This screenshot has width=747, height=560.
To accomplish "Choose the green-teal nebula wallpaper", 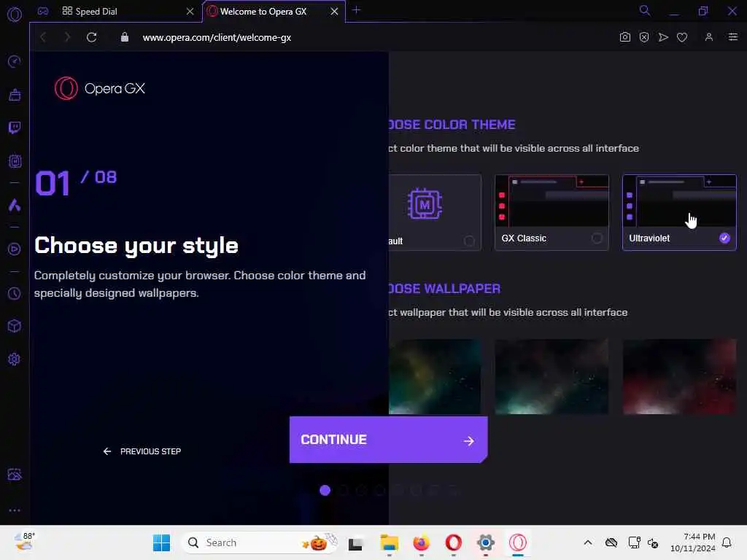I will tap(551, 376).
